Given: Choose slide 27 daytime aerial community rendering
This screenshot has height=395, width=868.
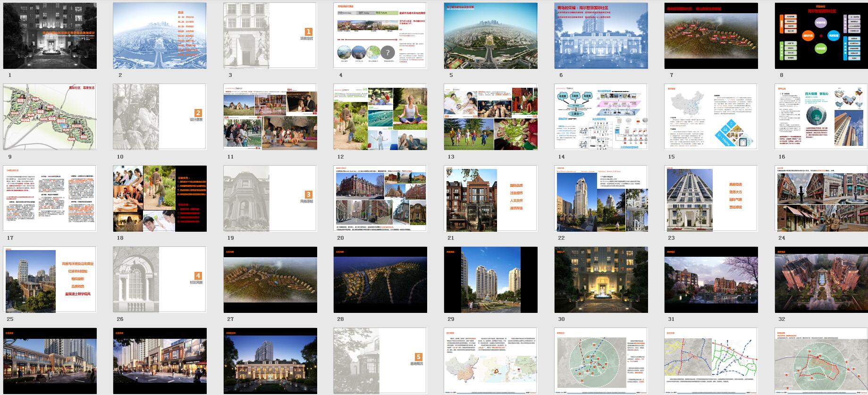Looking at the screenshot, I should 270,279.
